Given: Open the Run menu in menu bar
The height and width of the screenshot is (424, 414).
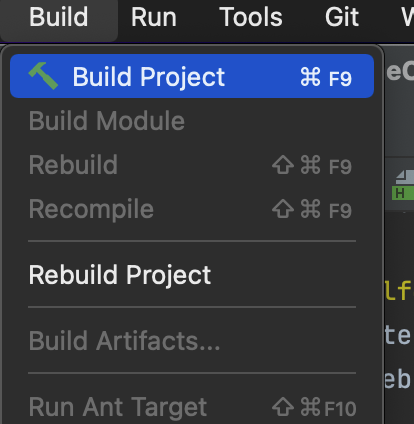Looking at the screenshot, I should 154,17.
